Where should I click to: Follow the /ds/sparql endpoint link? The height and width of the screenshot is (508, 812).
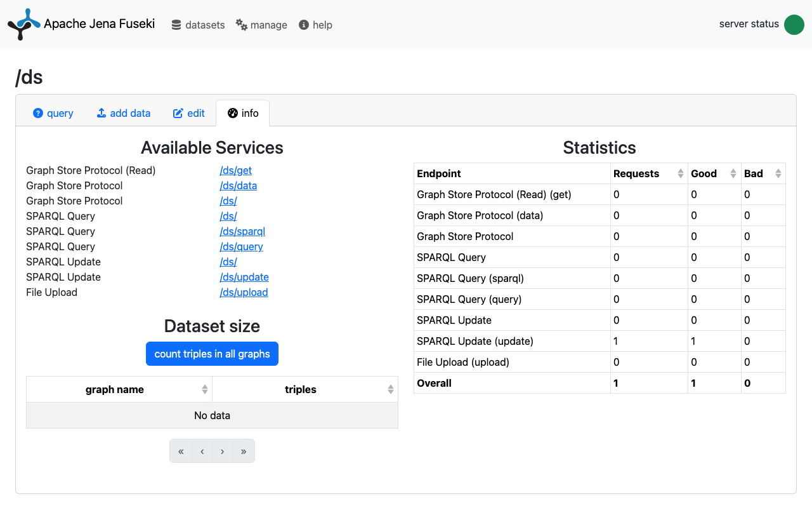(x=242, y=231)
